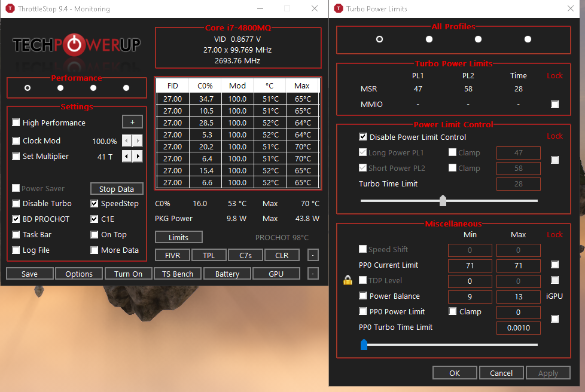Open the C7s window
This screenshot has height=392, width=585.
(x=245, y=255)
